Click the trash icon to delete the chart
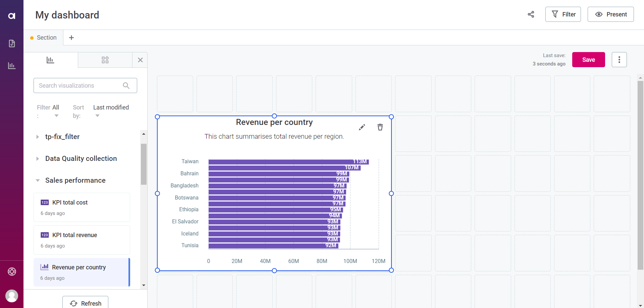Image resolution: width=644 pixels, height=308 pixels. click(x=380, y=127)
